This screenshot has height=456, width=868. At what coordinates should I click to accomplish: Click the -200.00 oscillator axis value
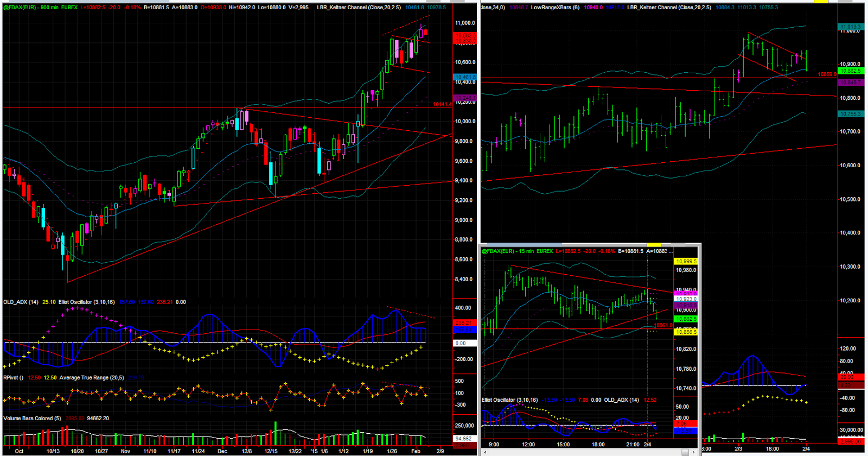click(463, 359)
